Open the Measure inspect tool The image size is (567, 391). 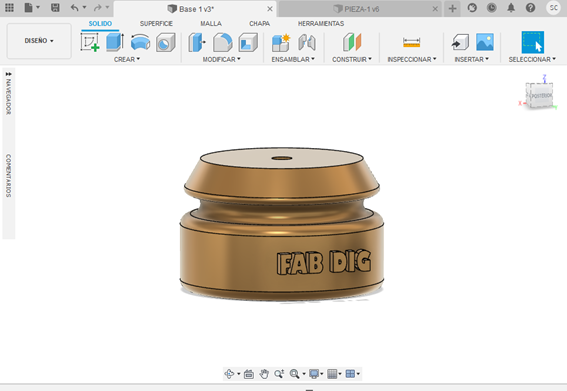[412, 42]
